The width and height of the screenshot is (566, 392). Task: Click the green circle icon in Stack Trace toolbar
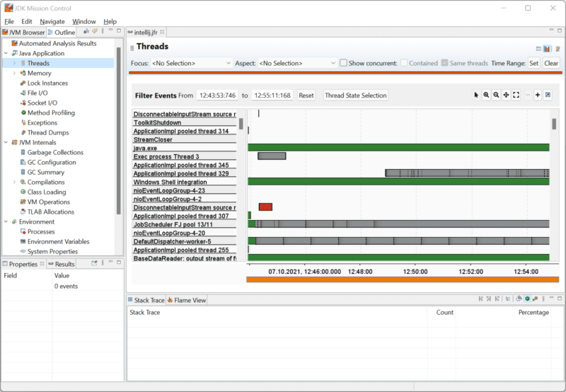point(527,299)
